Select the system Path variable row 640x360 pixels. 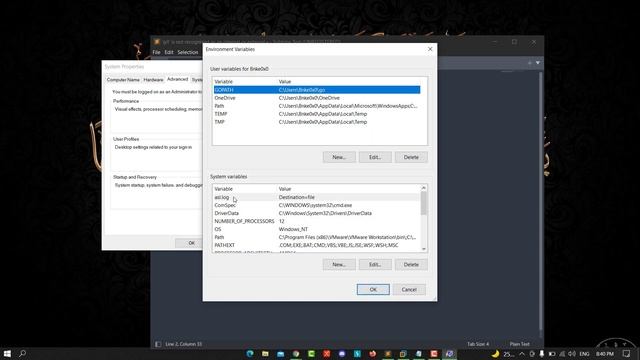(317, 237)
